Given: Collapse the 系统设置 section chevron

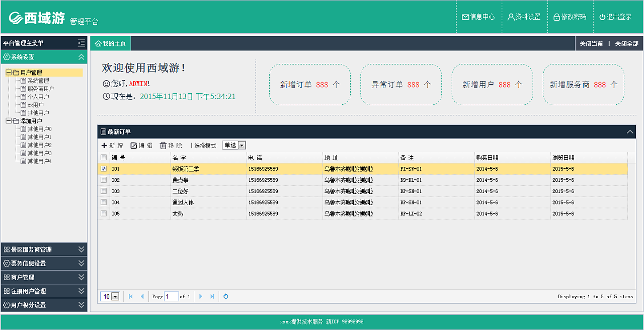Looking at the screenshot, I should tap(82, 57).
